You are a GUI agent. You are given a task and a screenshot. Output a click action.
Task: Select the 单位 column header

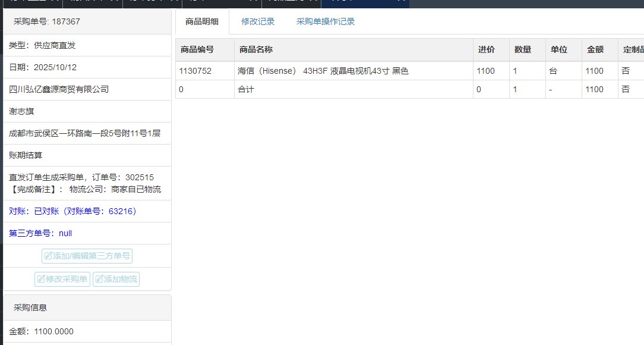[x=559, y=50]
